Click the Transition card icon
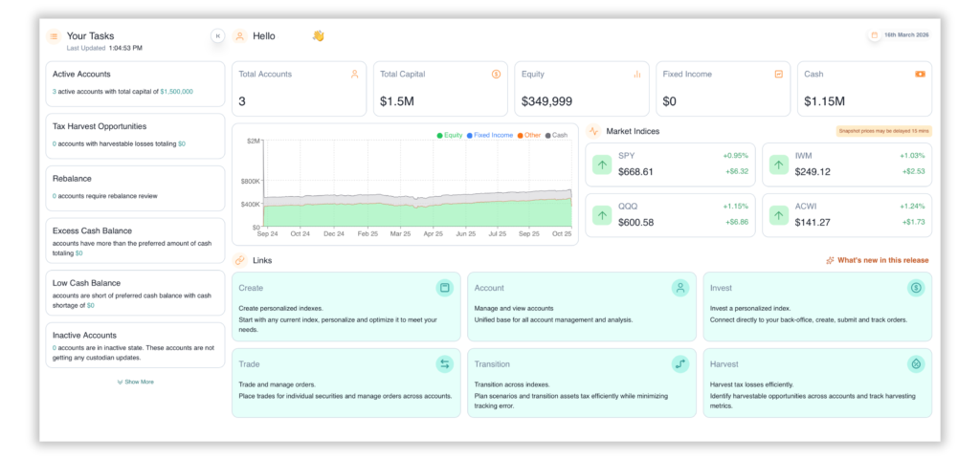 [680, 364]
